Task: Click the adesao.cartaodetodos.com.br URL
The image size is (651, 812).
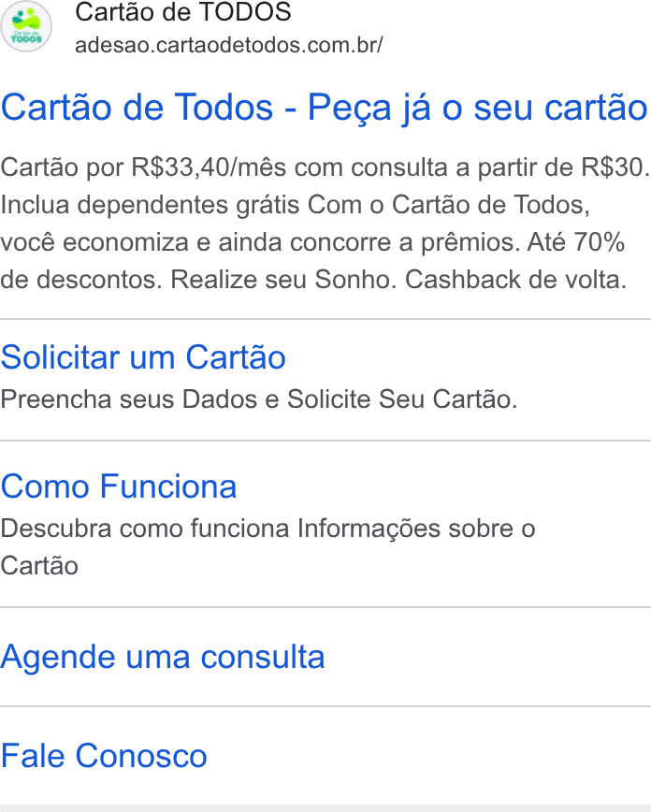Action: point(229,45)
